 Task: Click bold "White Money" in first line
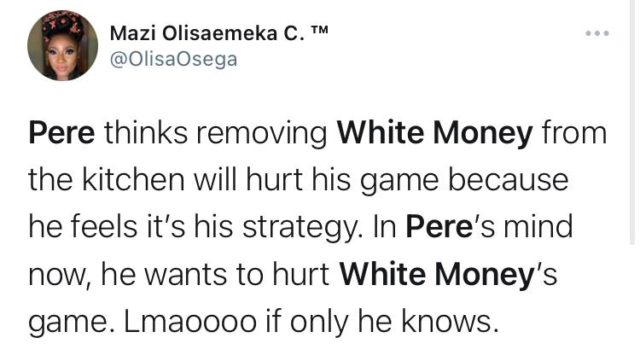click(x=435, y=133)
